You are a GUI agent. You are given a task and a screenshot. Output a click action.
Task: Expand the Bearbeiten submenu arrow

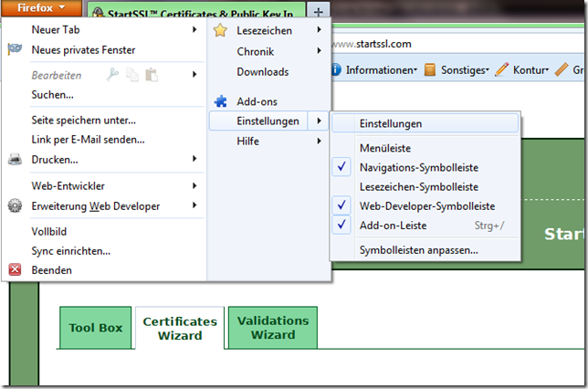pos(194,74)
